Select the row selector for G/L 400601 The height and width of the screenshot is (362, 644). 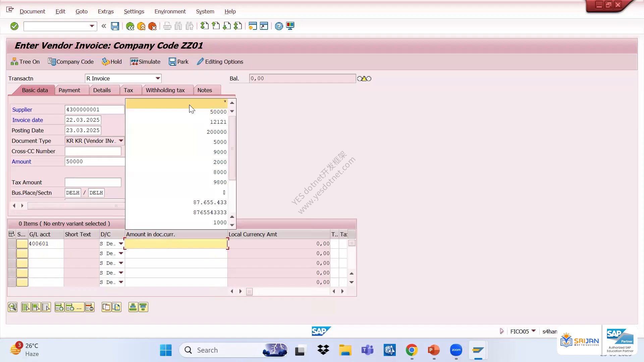tap(12, 244)
